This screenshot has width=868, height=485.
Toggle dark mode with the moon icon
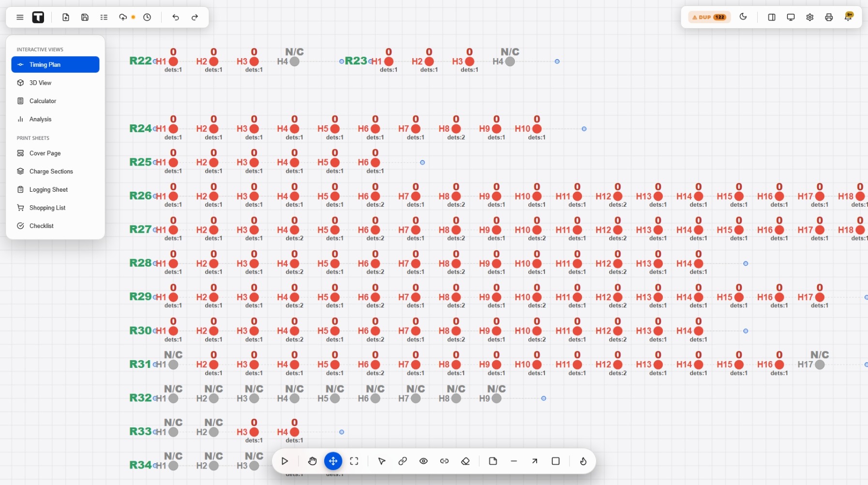click(743, 17)
